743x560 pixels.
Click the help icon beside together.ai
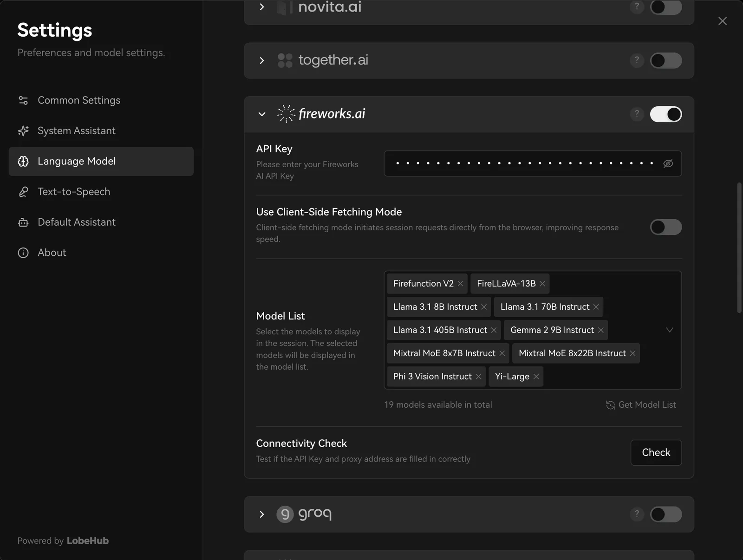tap(637, 60)
